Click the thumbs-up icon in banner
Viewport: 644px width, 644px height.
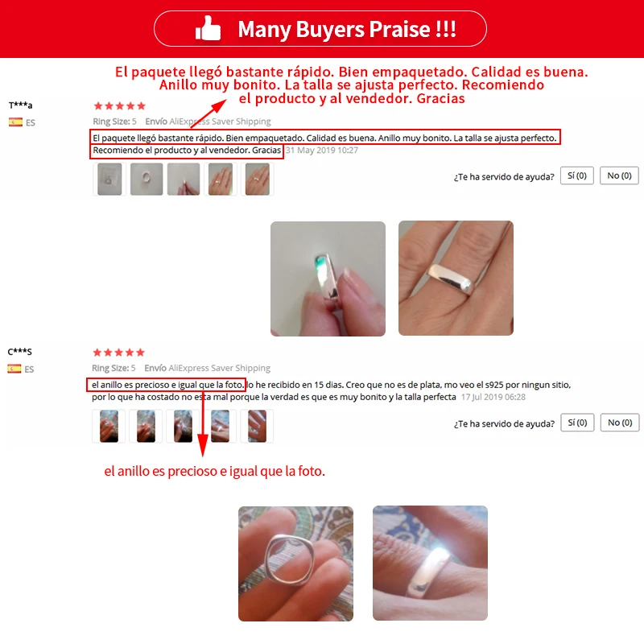pyautogui.click(x=208, y=28)
